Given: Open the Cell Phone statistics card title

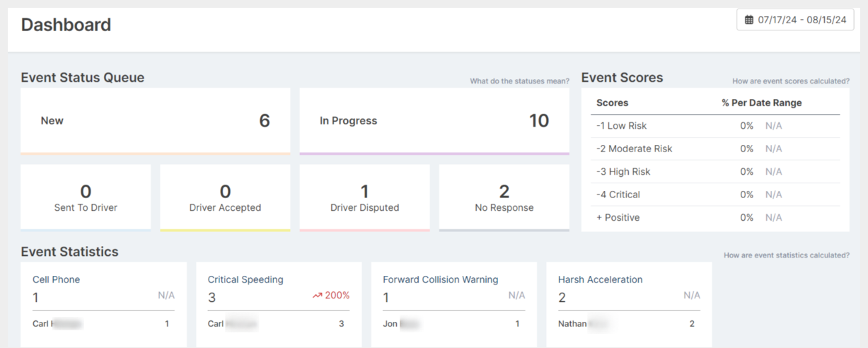Looking at the screenshot, I should click(x=57, y=279).
